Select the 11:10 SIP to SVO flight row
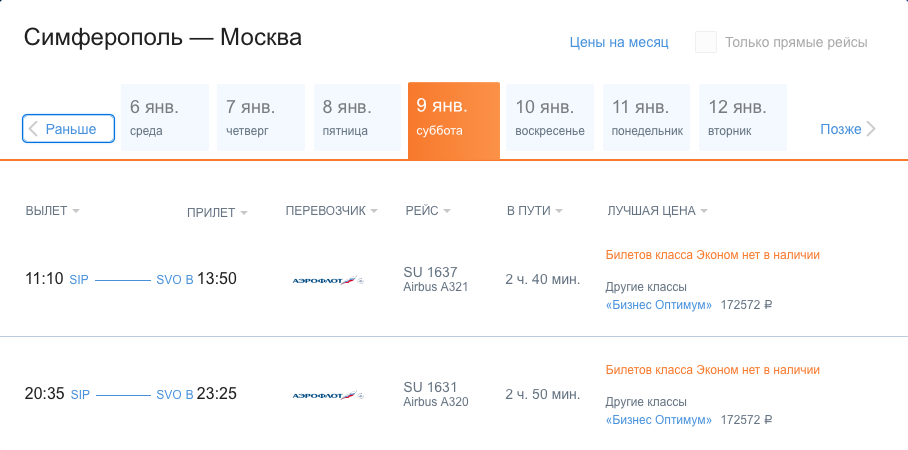 tap(454, 280)
